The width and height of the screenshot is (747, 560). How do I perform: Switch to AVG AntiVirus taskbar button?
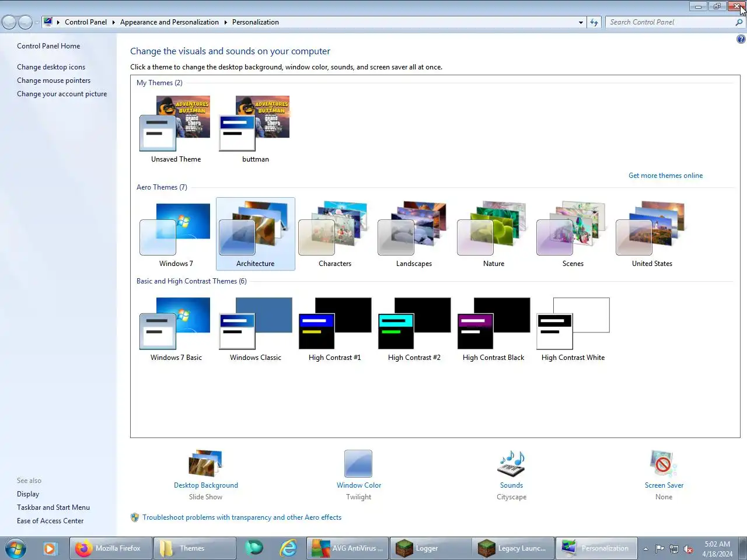[x=347, y=548]
